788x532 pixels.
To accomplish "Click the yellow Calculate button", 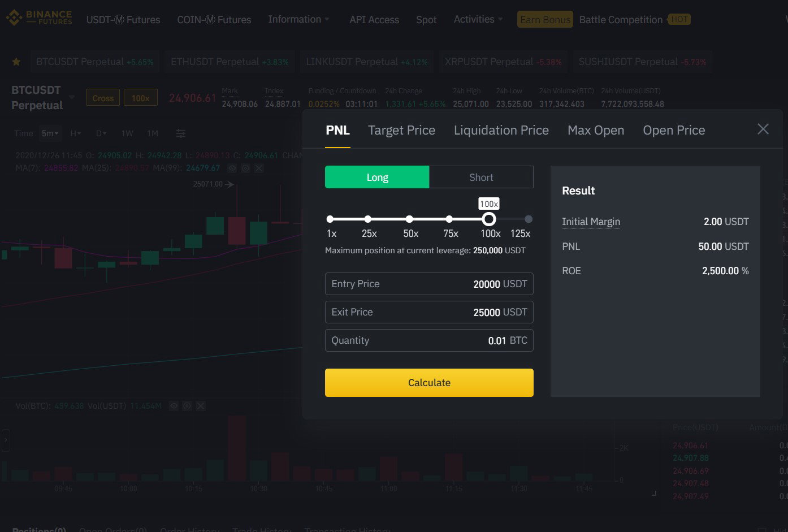I will [x=429, y=383].
